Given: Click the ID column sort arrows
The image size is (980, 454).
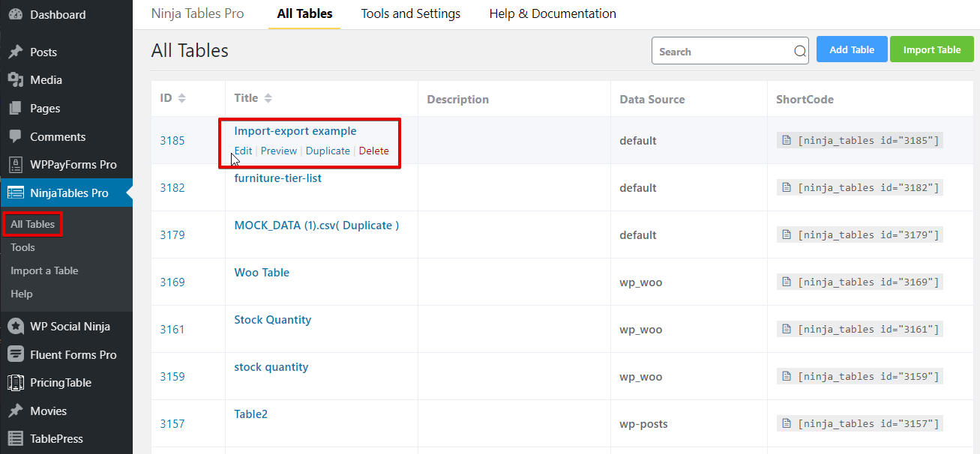Looking at the screenshot, I should coord(181,98).
